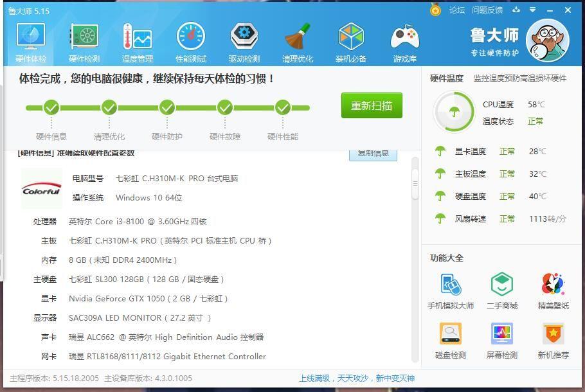This screenshot has height=392, width=585.
Task: Click the CPU temperature circular gauge
Action: click(x=454, y=112)
